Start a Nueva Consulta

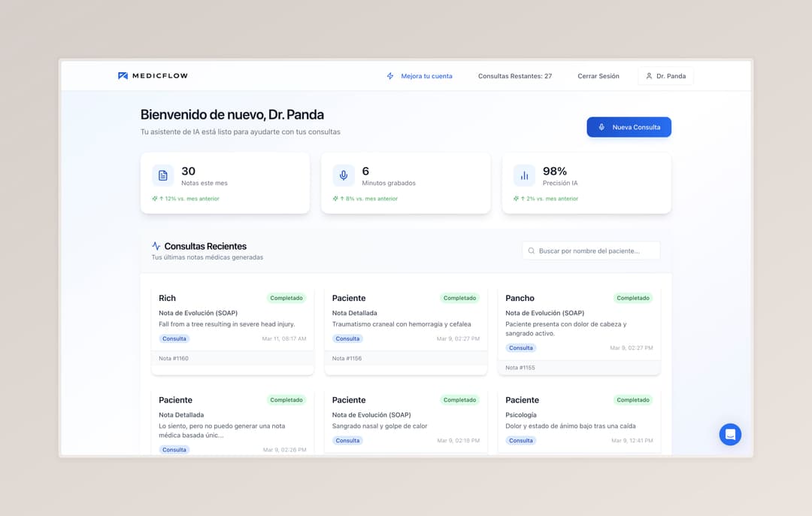pos(629,127)
